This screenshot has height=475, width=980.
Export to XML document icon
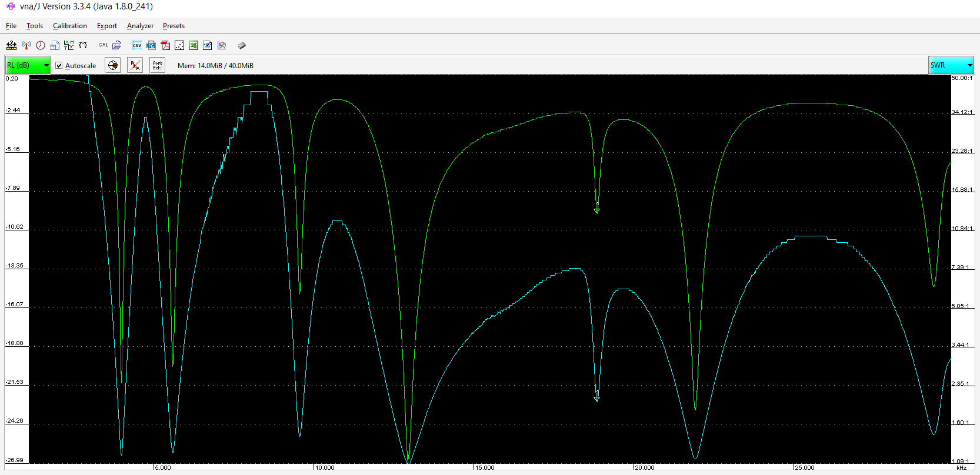208,45
